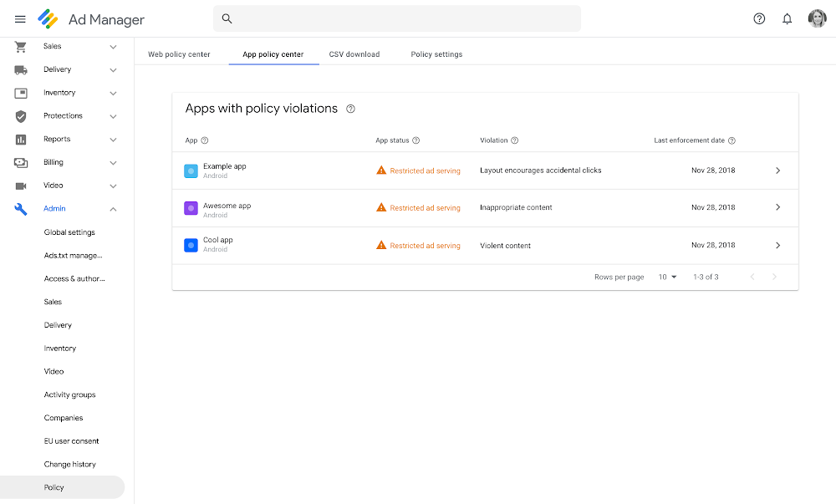Image resolution: width=836 pixels, height=504 pixels.
Task: Go to Policy settings
Action: pos(436,53)
